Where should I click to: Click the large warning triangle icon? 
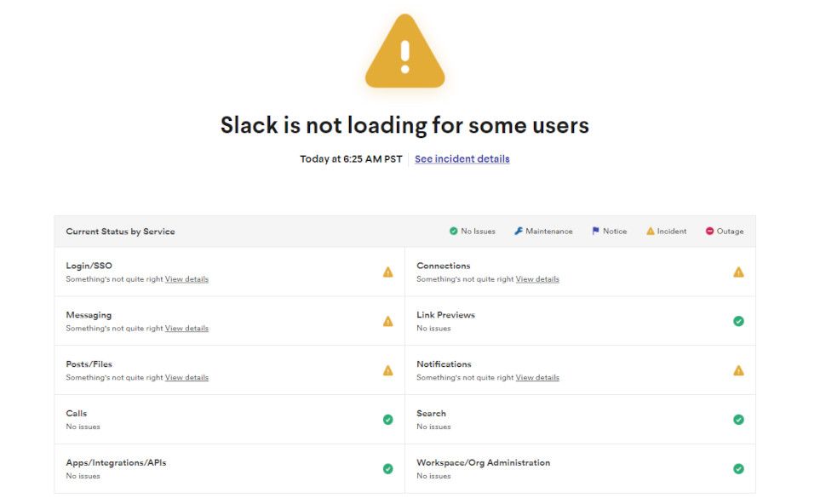(404, 51)
